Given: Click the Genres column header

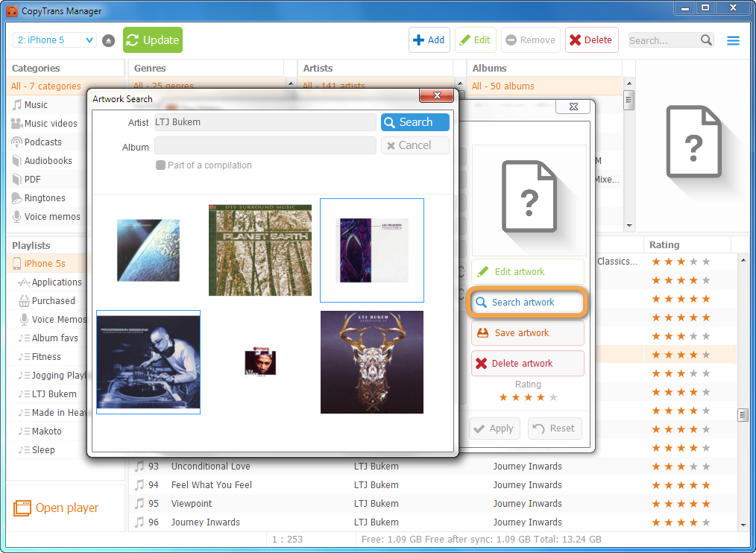Looking at the screenshot, I should click(x=206, y=69).
